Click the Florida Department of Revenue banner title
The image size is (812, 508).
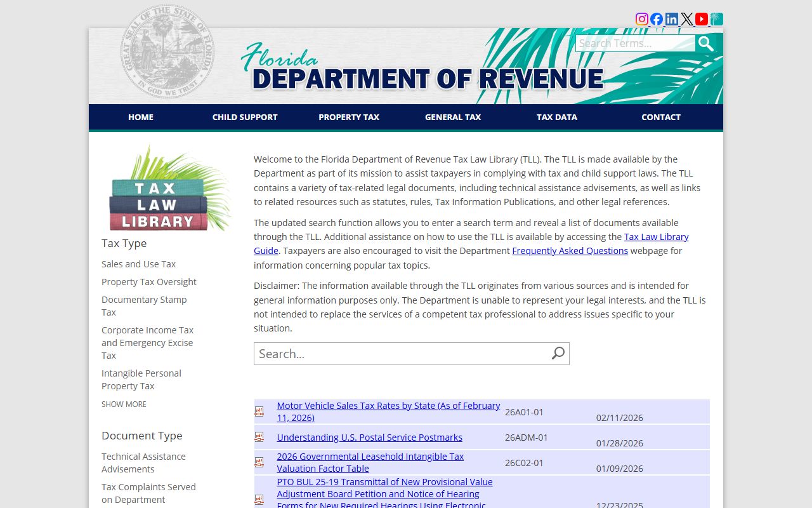[x=422, y=68]
